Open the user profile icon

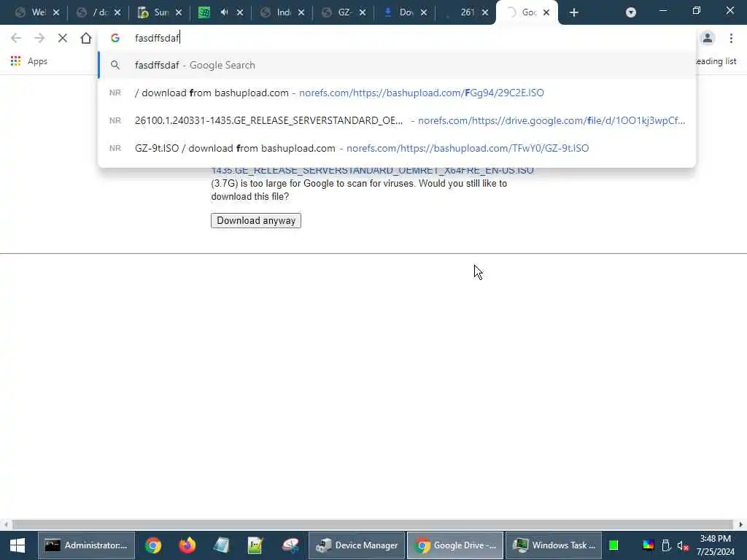coord(708,38)
